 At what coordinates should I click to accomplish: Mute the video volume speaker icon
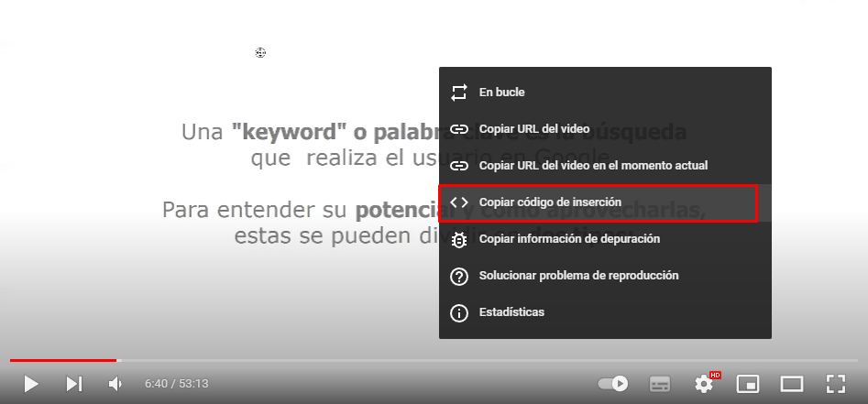point(115,384)
